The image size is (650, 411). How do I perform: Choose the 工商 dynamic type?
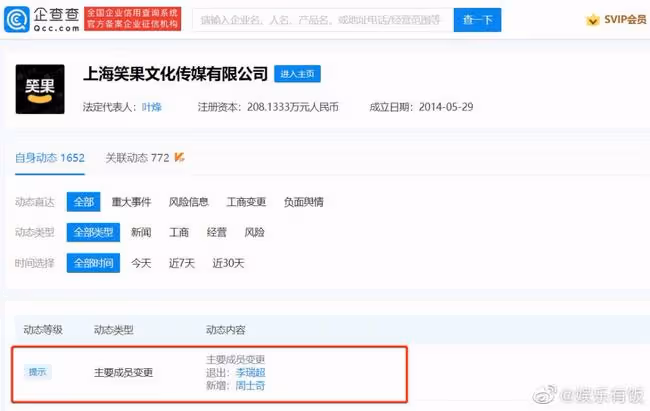(x=179, y=232)
